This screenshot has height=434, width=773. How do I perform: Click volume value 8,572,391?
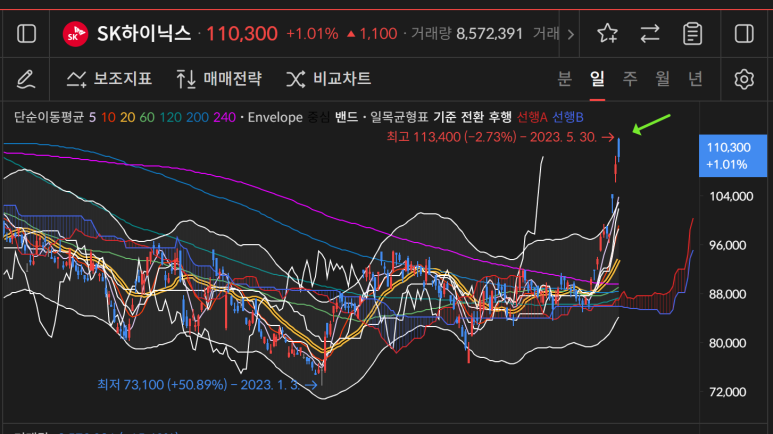490,34
